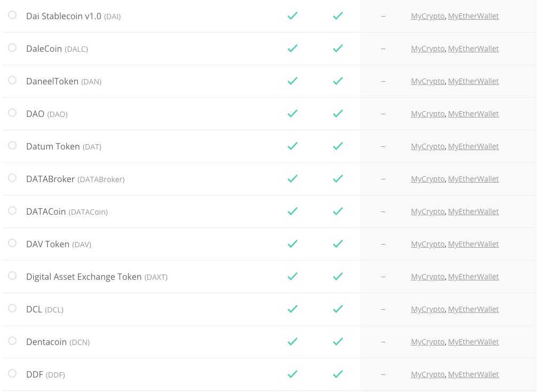Open MyEtherWallet link in DDF row

pos(473,374)
